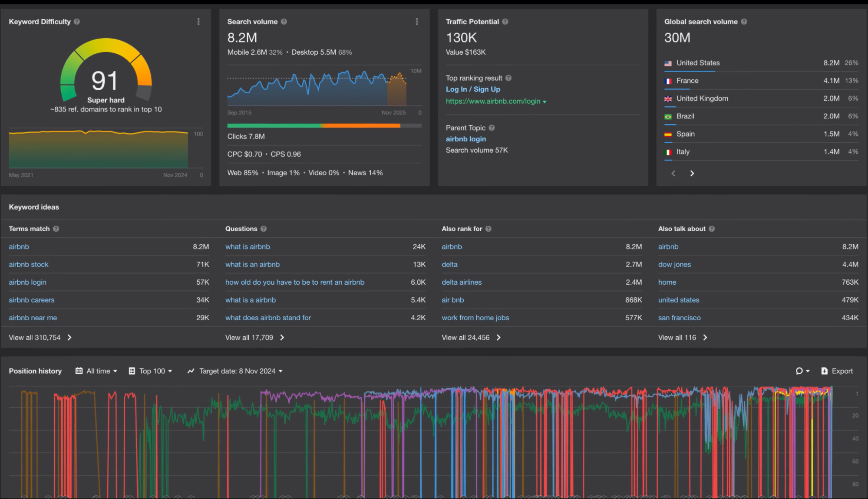
Task: Click the United States flag icon
Action: (x=668, y=63)
